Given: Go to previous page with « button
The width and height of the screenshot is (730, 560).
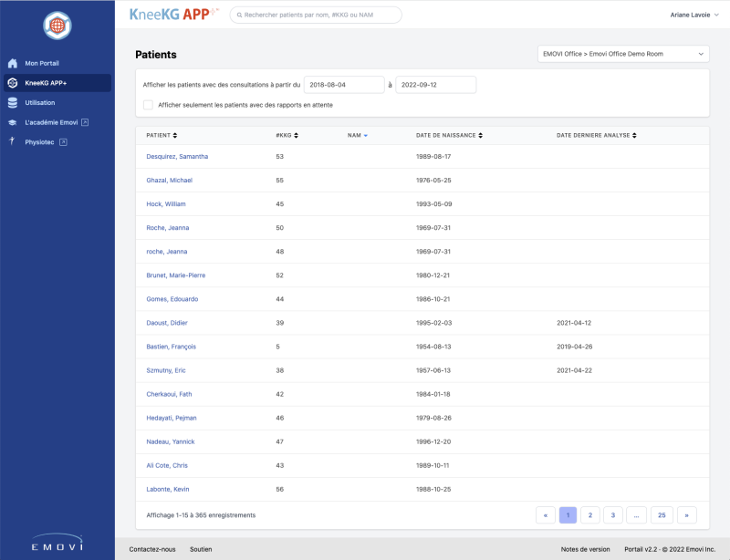Looking at the screenshot, I should tap(546, 515).
